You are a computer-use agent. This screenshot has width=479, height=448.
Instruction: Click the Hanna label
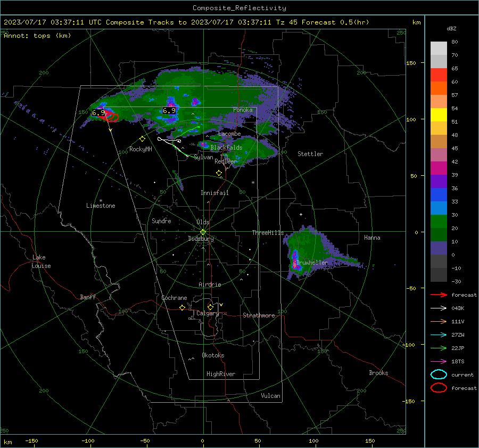372,238
